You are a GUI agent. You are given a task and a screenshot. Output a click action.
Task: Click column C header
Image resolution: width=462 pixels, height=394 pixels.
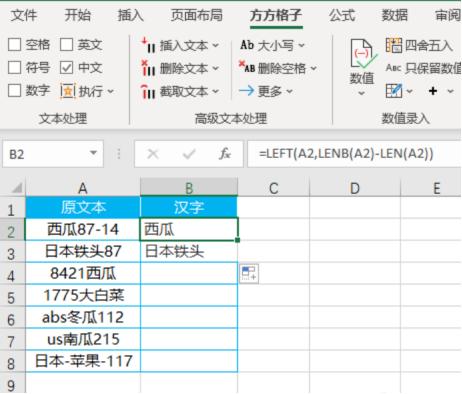(274, 188)
